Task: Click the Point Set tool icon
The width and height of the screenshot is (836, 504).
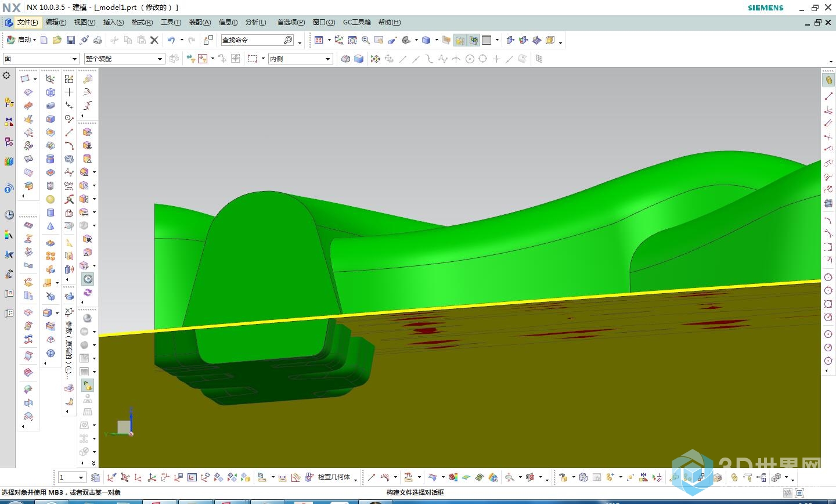Action: tap(69, 106)
